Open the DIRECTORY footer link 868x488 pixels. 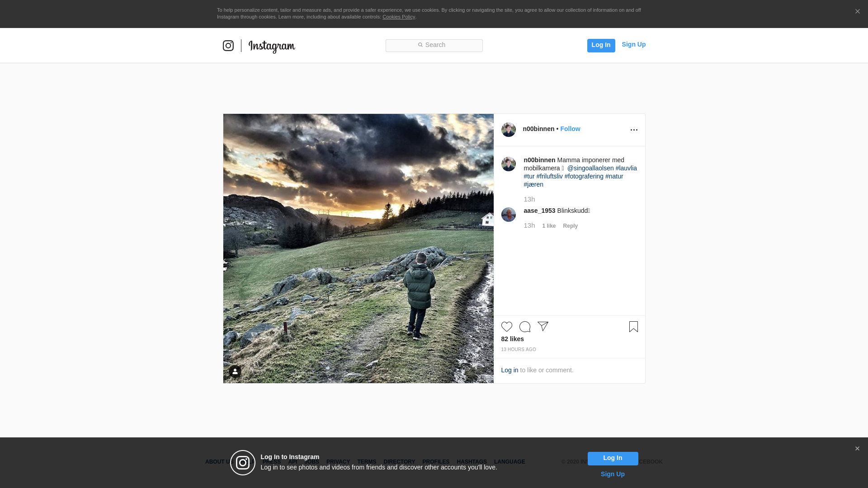tap(399, 462)
